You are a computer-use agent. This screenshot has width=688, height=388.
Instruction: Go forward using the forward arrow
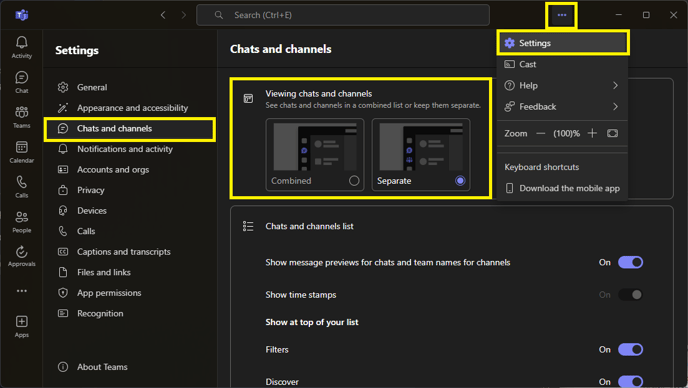point(183,15)
